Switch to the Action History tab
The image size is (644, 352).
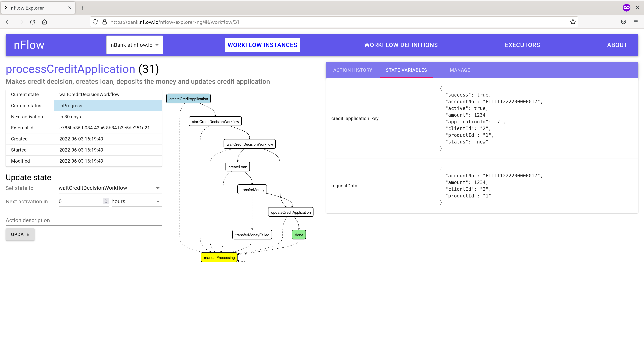pos(352,70)
